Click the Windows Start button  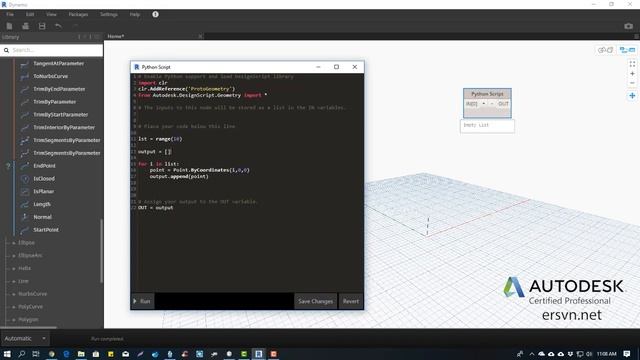(x=7, y=354)
